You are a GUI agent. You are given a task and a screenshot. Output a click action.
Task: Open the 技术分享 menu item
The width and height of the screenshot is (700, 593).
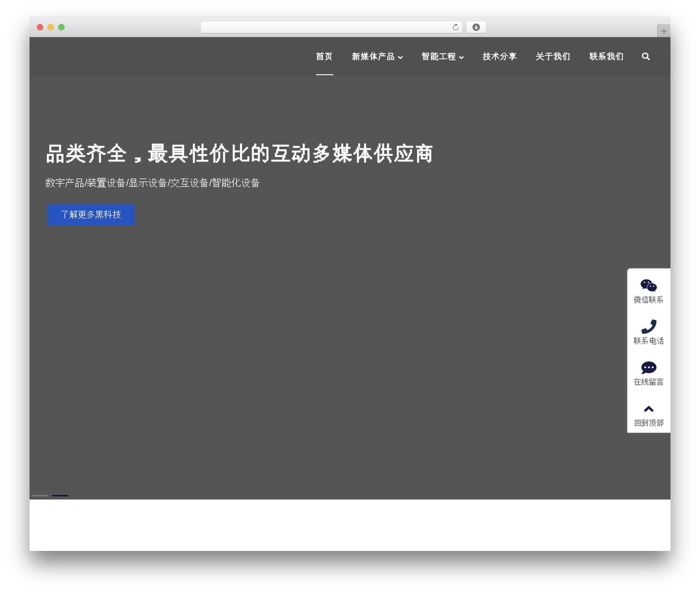[499, 56]
